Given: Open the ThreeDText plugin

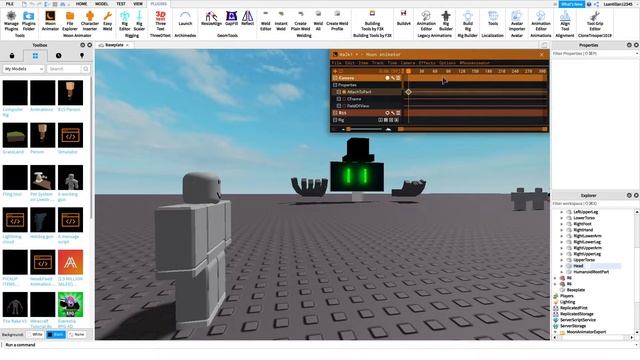Looking at the screenshot, I should [160, 21].
